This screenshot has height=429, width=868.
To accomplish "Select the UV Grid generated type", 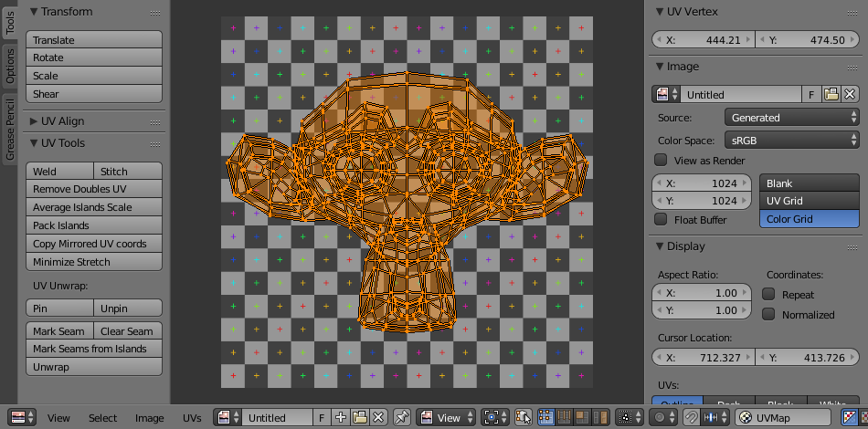I will 809,201.
